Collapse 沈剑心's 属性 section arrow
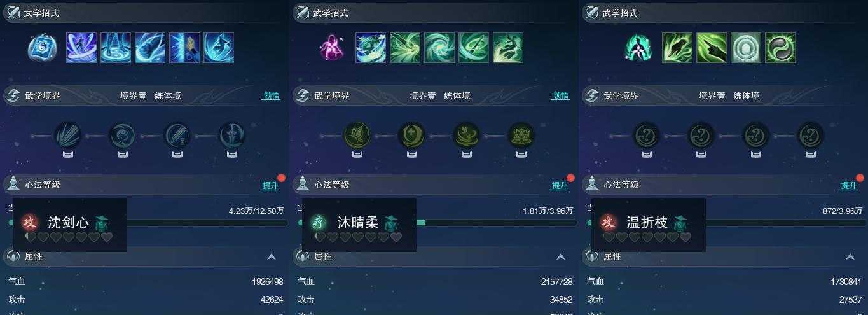This screenshot has width=868, height=315. (x=272, y=256)
